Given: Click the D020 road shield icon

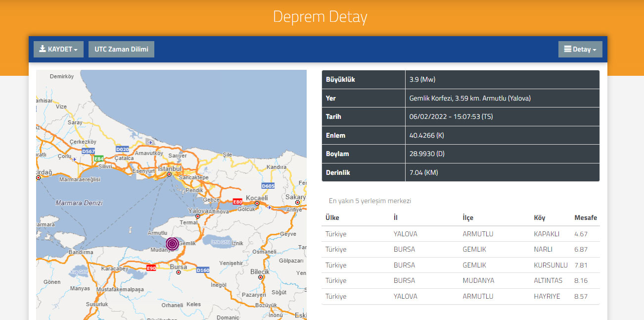Looking at the screenshot, I should (x=122, y=149).
